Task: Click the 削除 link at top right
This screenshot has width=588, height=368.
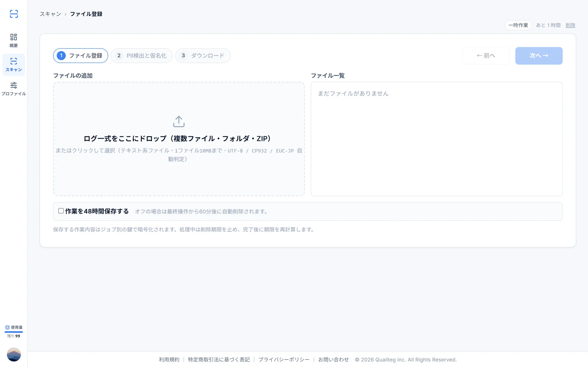Action: pyautogui.click(x=570, y=25)
